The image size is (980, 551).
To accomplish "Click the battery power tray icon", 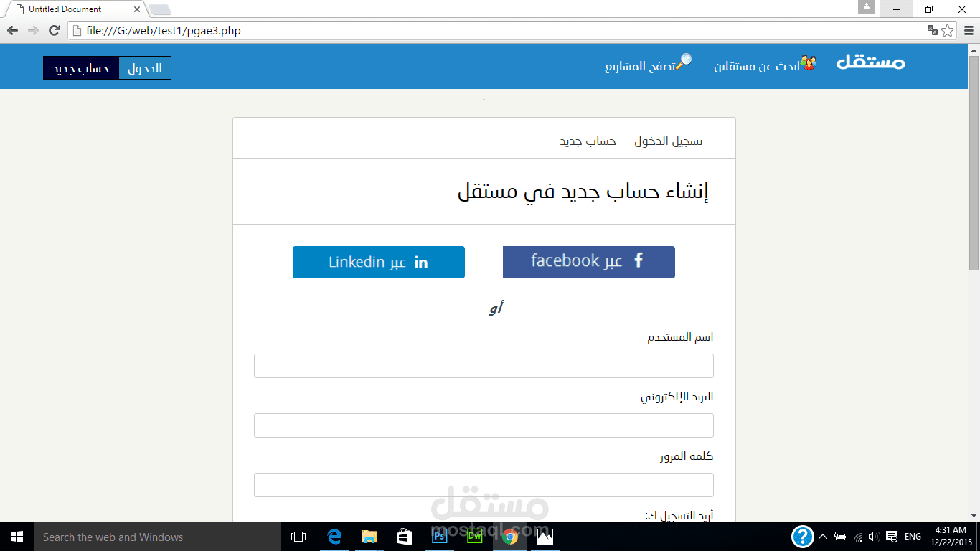I will (x=840, y=537).
